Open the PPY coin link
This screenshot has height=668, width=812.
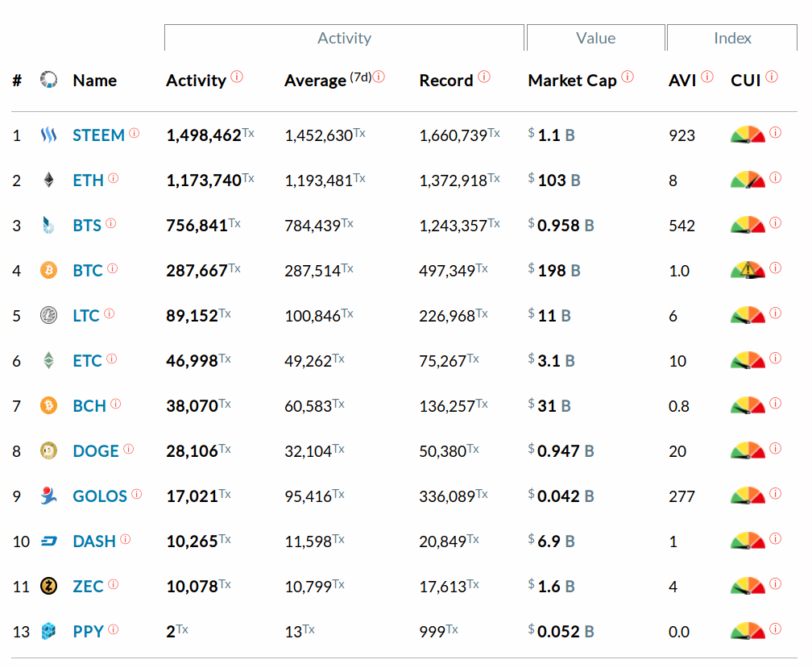click(x=88, y=631)
